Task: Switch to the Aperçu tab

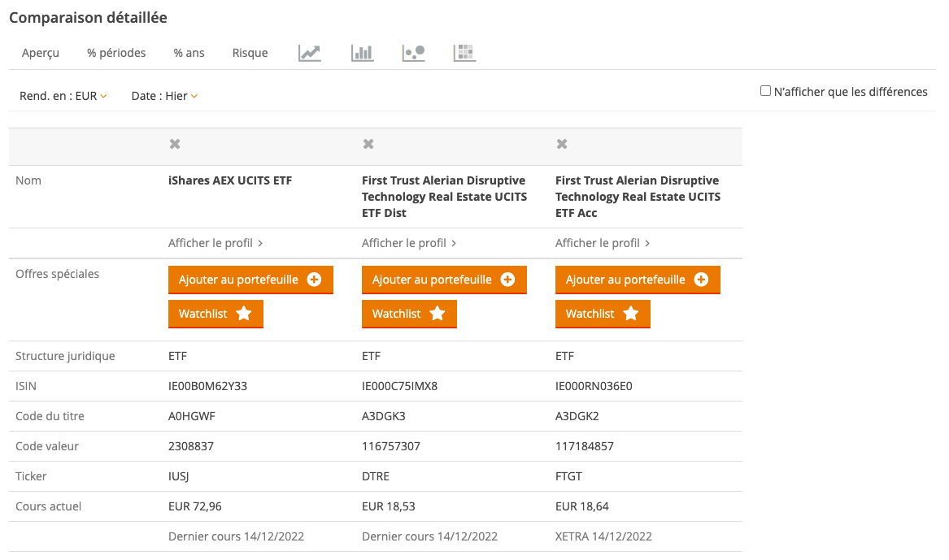Action: point(40,53)
